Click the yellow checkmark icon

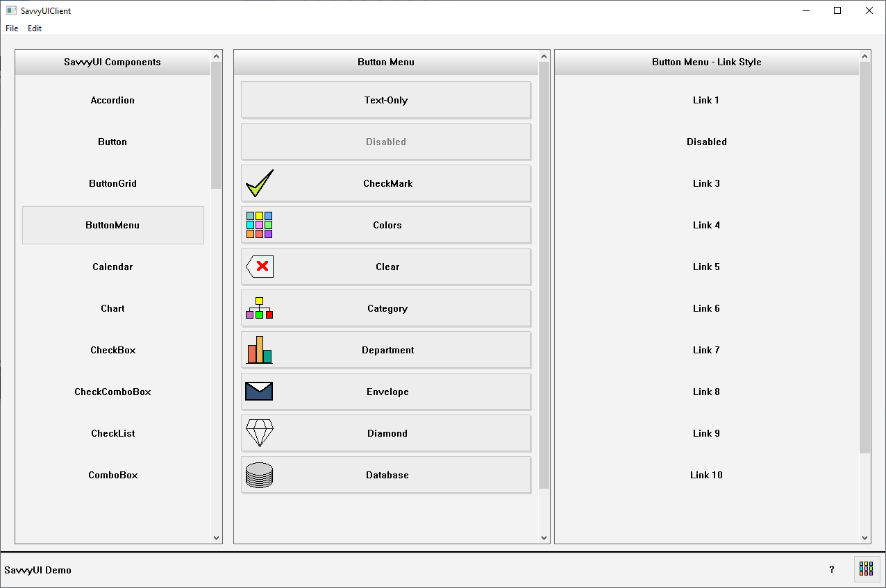pos(260,184)
